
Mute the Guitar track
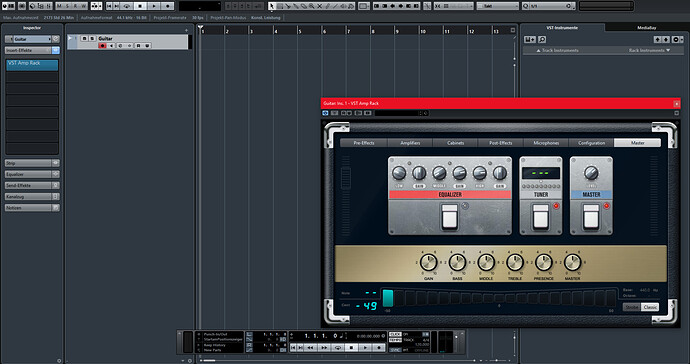point(84,39)
